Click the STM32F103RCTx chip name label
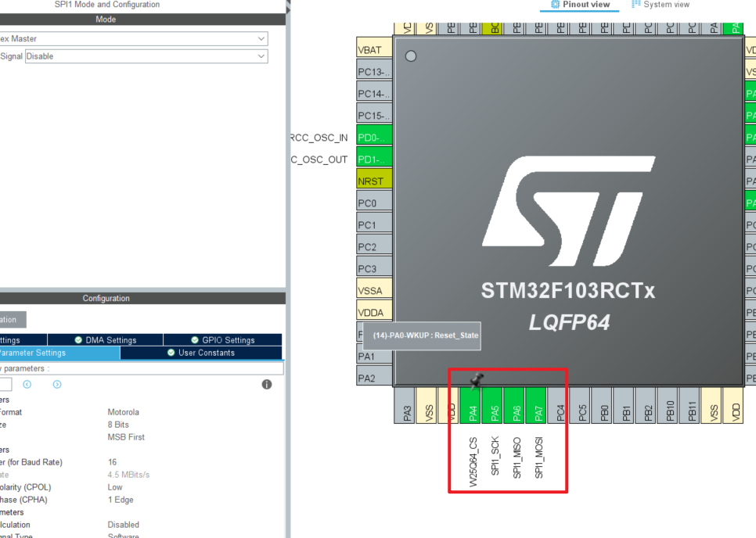 pos(568,290)
